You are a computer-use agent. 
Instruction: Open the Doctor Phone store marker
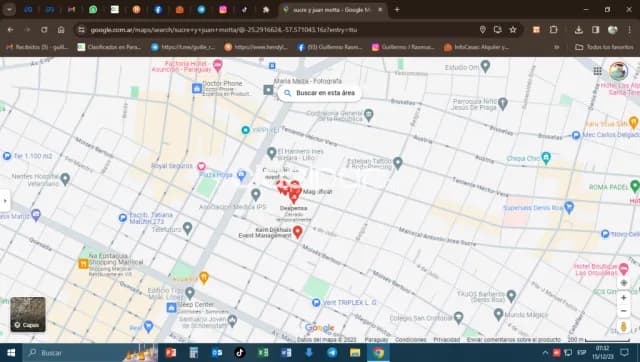tap(197, 88)
